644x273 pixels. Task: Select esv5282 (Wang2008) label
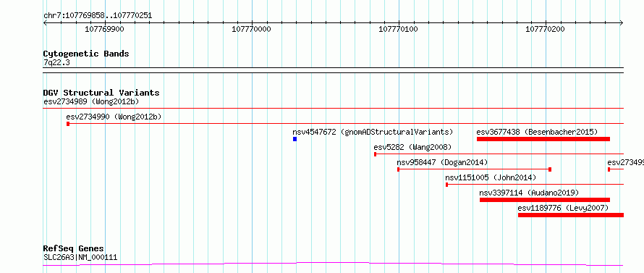(x=412, y=147)
